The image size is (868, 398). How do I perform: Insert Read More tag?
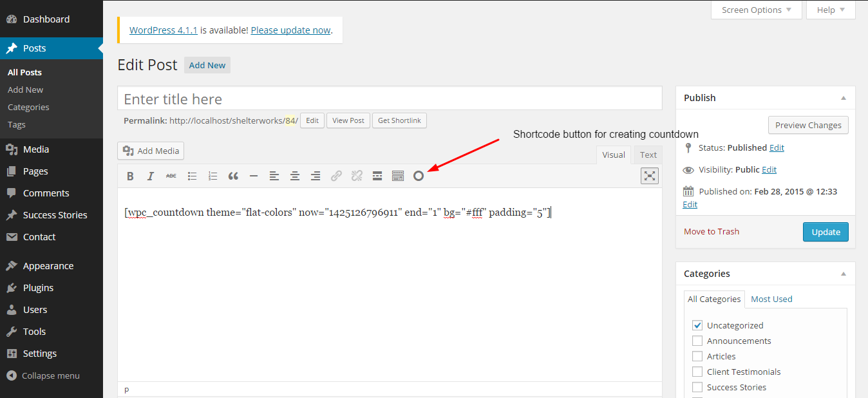point(377,176)
